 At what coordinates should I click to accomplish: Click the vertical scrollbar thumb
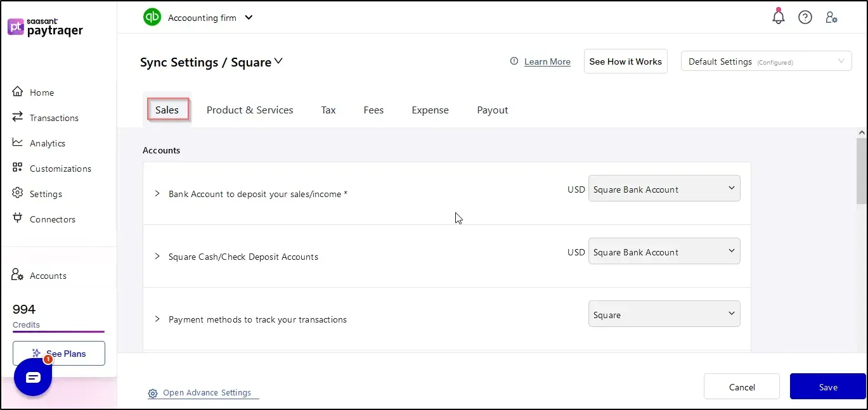862,170
